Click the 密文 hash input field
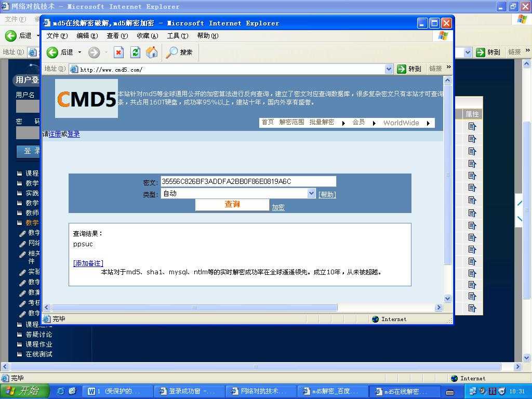Viewport: 532px width, 399px height. click(248, 181)
